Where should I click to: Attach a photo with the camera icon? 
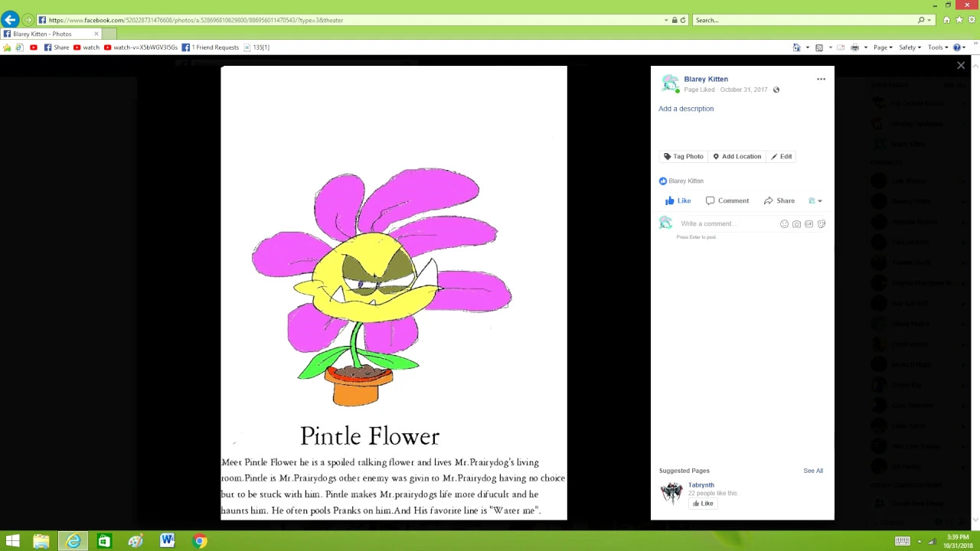pyautogui.click(x=796, y=224)
